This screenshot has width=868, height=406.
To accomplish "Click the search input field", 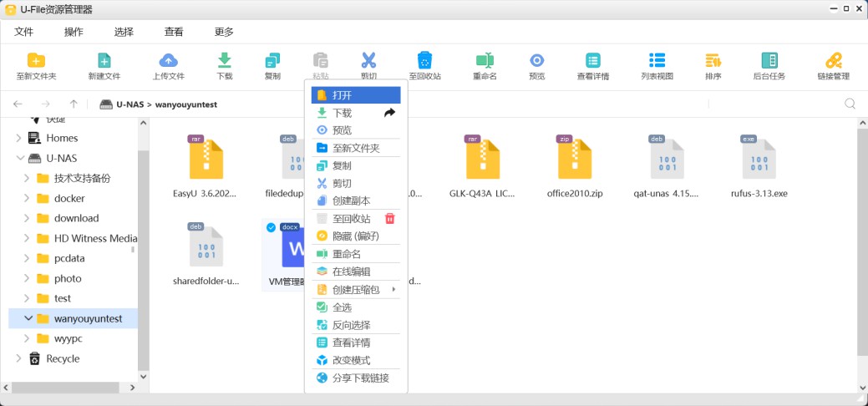I will coord(774,104).
